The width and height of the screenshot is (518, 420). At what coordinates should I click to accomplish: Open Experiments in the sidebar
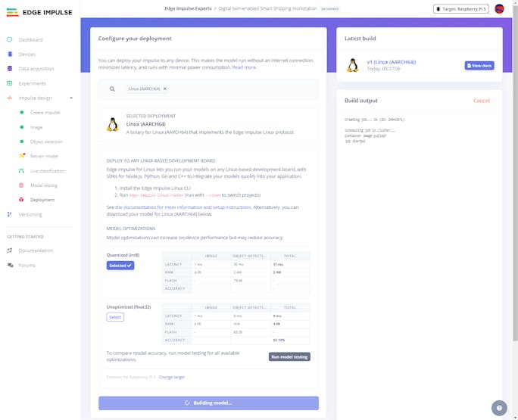pos(32,83)
